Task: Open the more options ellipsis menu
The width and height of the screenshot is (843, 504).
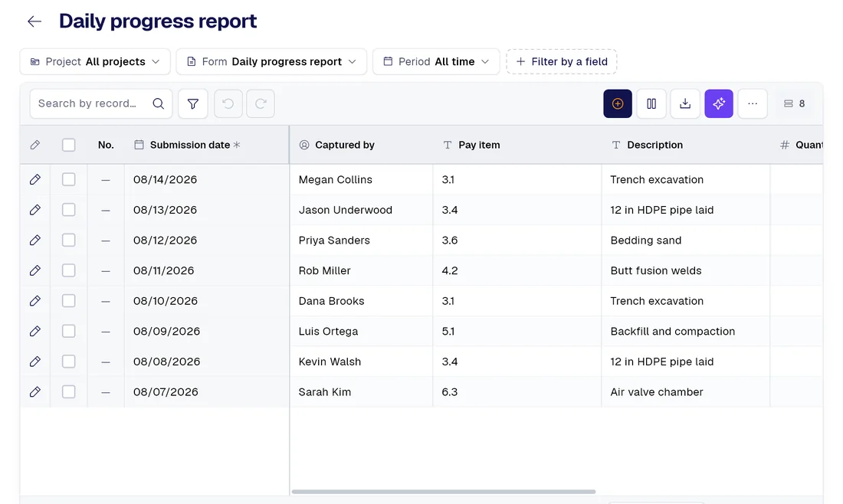Action: (753, 103)
